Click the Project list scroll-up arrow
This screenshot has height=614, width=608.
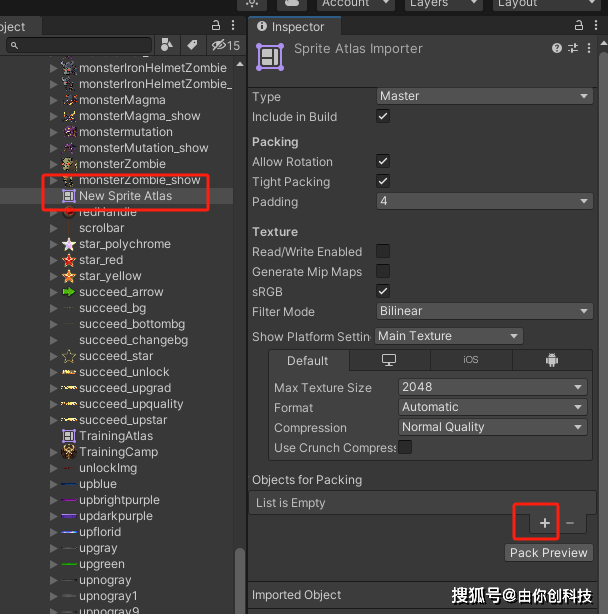pyautogui.click(x=240, y=64)
